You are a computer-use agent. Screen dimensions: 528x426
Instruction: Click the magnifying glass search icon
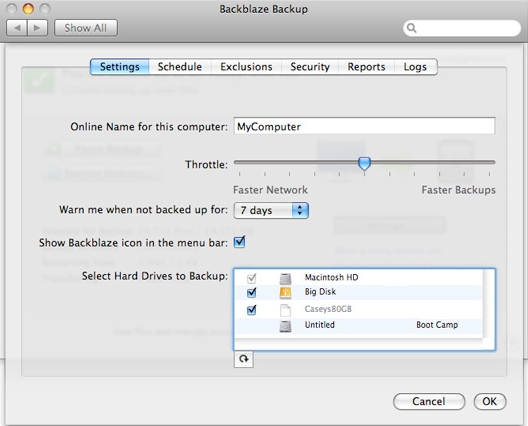411,28
